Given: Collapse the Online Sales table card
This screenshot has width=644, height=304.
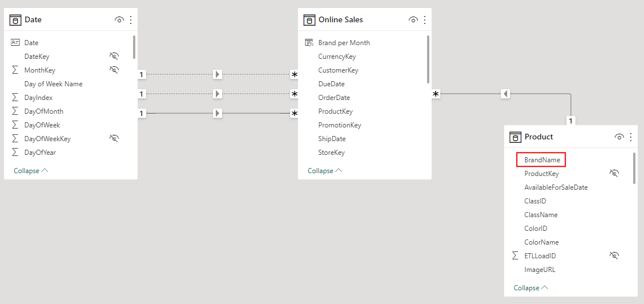Looking at the screenshot, I should click(325, 170).
